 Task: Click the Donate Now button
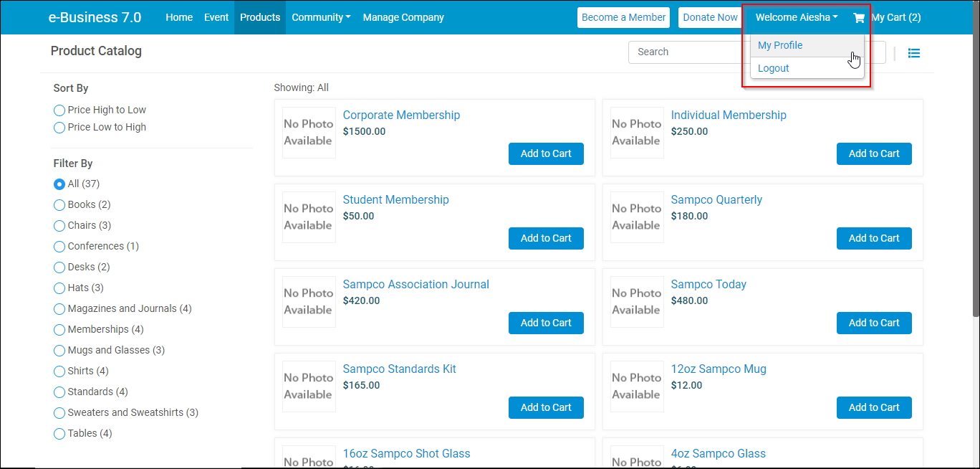click(710, 16)
